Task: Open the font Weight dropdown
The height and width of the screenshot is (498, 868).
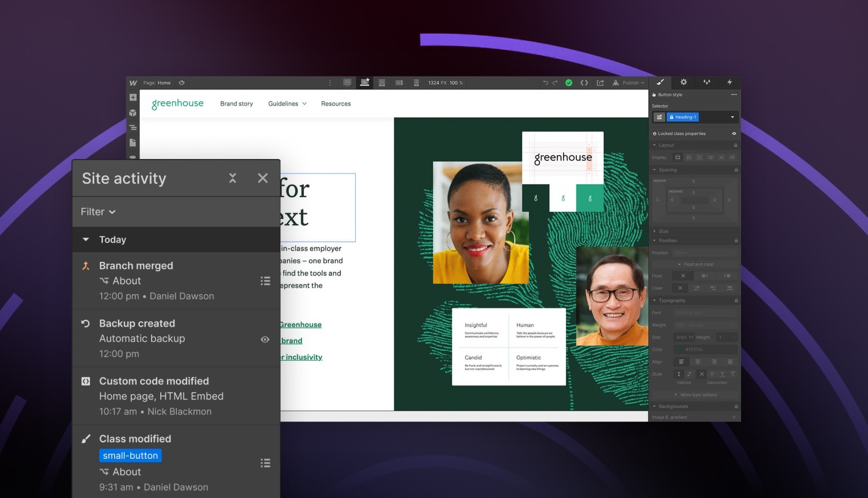Action: tap(705, 325)
